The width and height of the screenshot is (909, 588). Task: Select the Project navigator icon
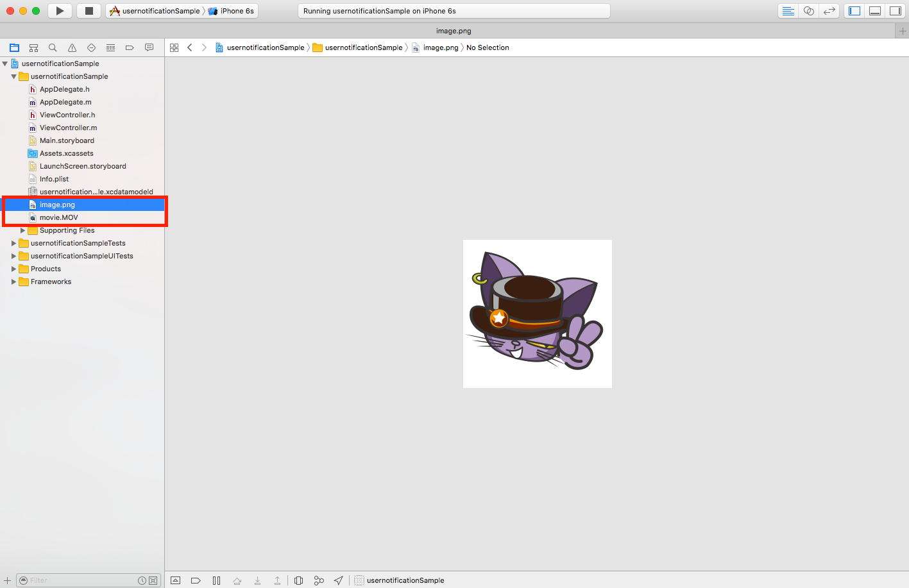coord(14,47)
